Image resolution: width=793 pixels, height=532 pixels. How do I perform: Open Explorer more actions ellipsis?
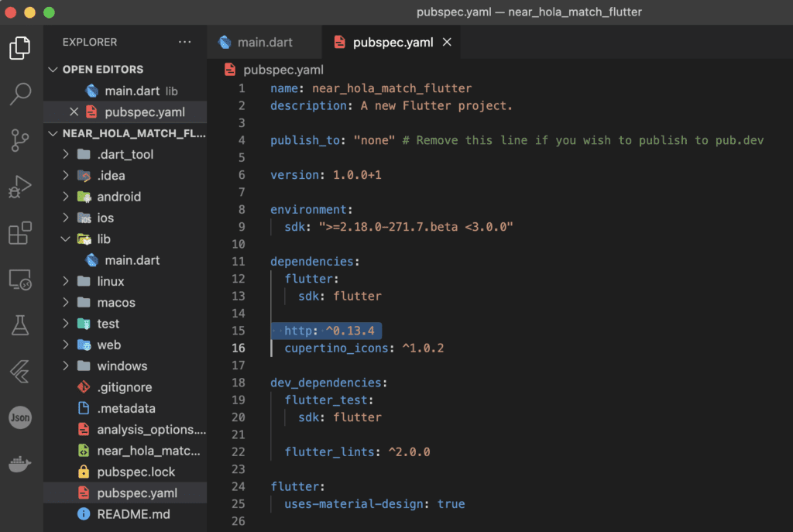click(184, 42)
